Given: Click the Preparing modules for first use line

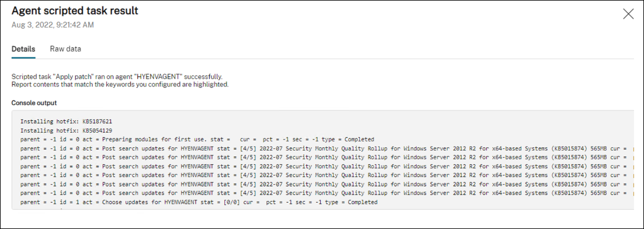Looking at the screenshot, I should pos(197,140).
